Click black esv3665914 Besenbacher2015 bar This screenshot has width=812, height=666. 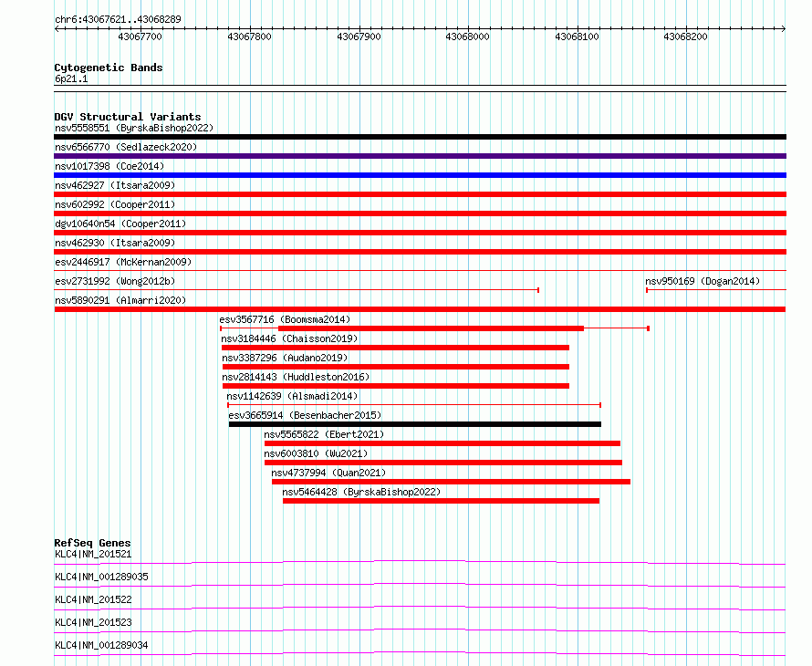[415, 424]
